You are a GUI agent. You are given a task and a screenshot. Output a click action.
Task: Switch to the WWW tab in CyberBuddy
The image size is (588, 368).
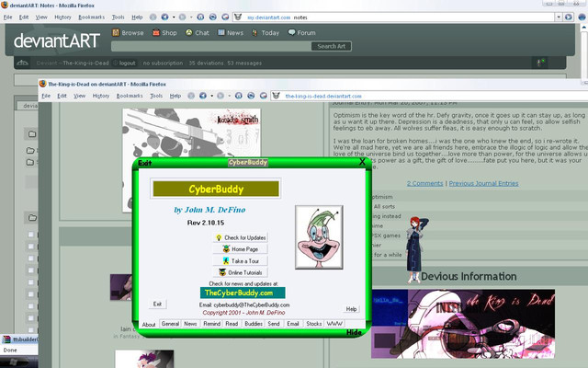334,324
